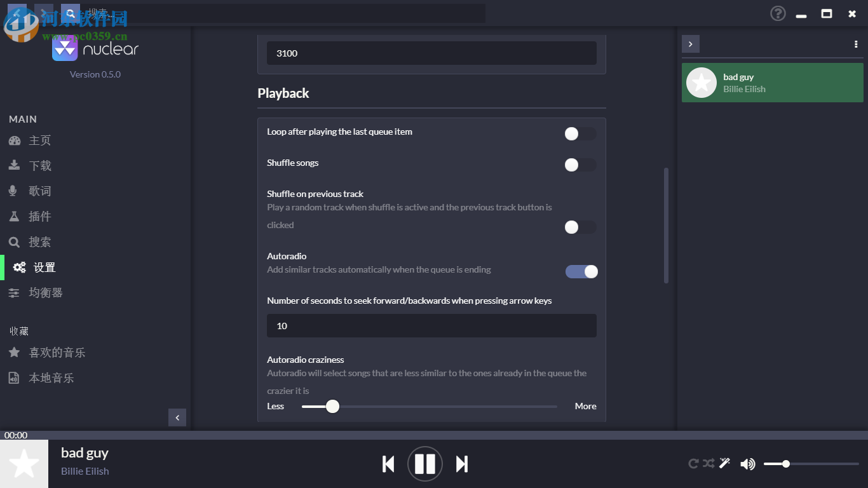
Task: Adjust the Autoradio craziness slider
Action: coord(430,406)
